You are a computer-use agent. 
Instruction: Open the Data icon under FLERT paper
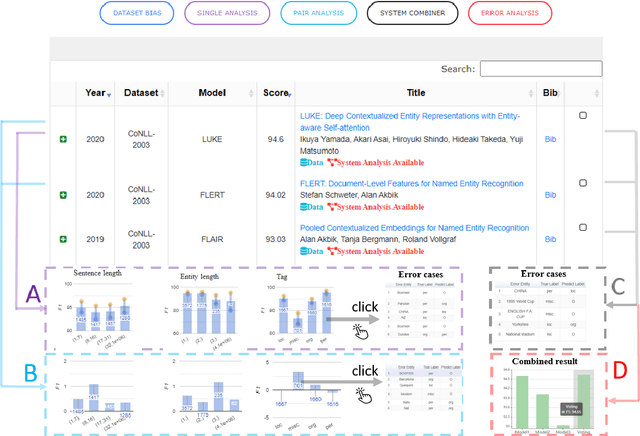[313, 206]
